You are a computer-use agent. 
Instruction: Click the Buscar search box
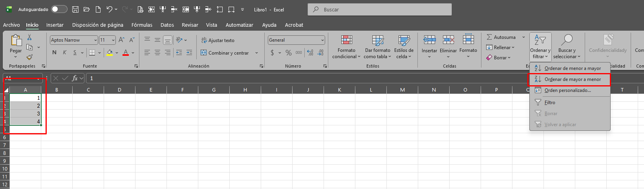tap(379, 9)
